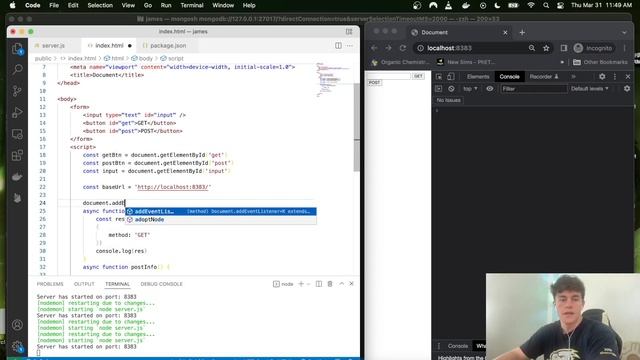640x360 pixels.
Task: Toggle live expression eye icon
Action: (489, 89)
